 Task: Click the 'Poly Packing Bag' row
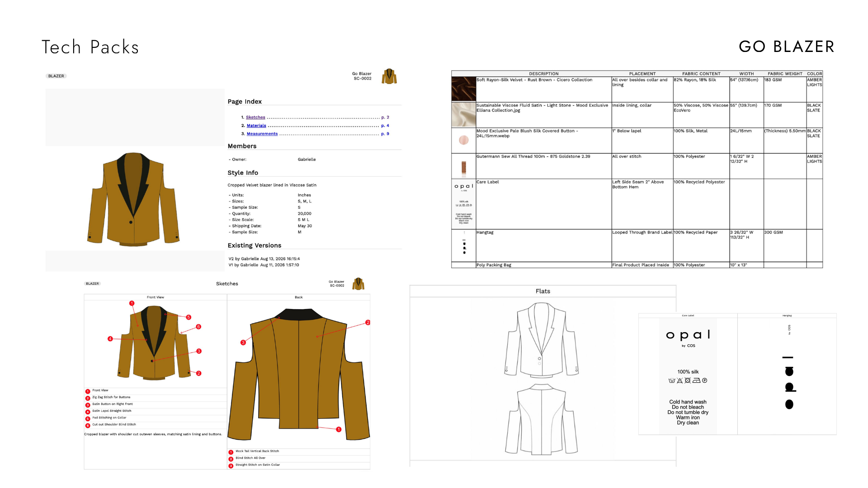click(x=637, y=265)
